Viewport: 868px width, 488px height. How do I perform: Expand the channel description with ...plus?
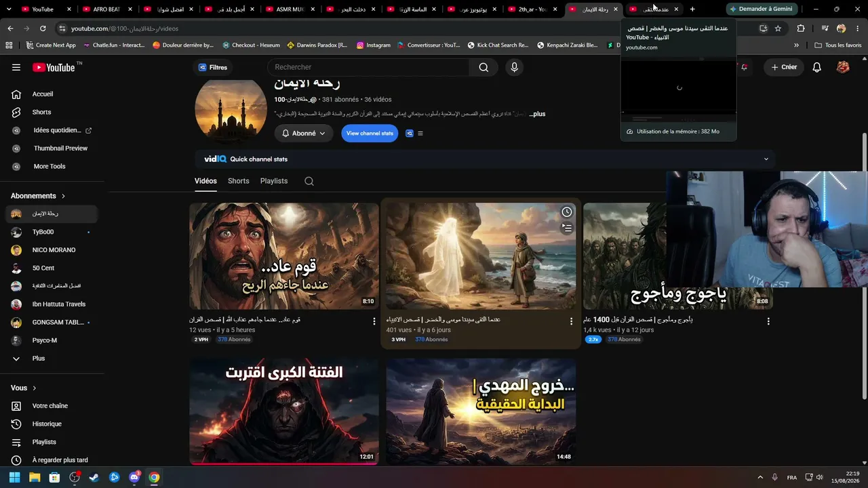pos(537,114)
